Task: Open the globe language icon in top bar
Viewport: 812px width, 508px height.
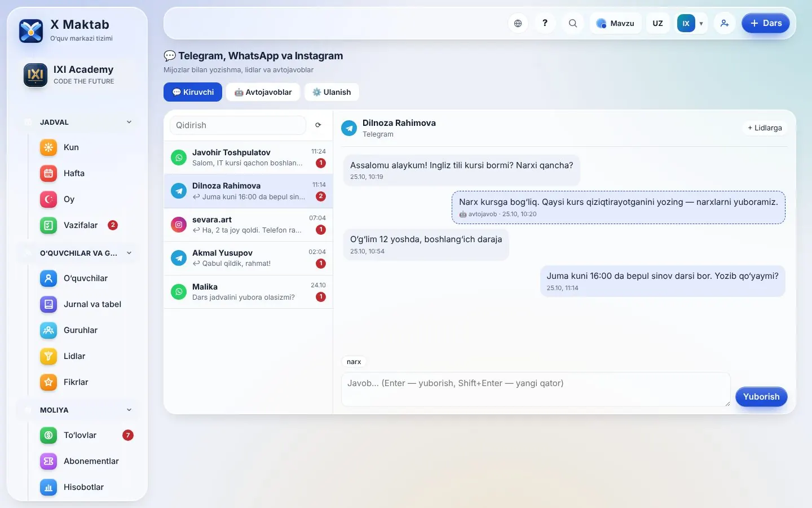Action: 518,23
